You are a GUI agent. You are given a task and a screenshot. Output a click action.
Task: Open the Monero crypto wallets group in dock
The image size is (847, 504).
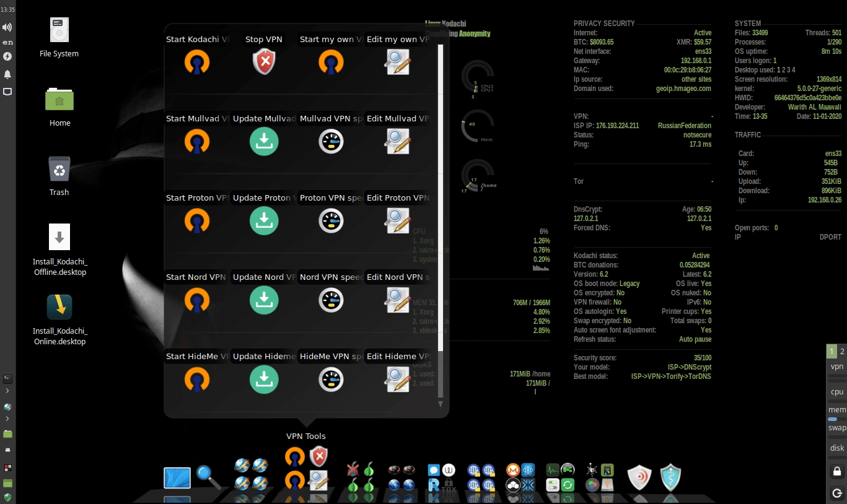pyautogui.click(x=520, y=477)
